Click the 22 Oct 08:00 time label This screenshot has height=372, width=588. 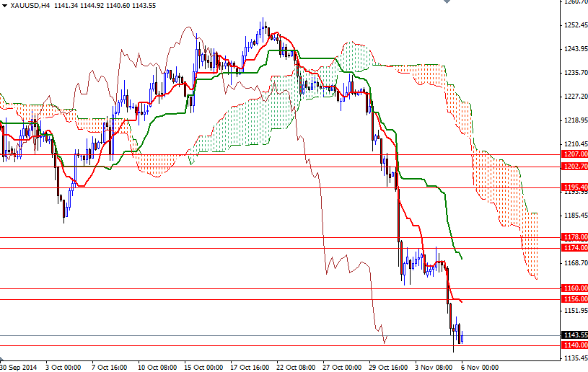point(297,366)
